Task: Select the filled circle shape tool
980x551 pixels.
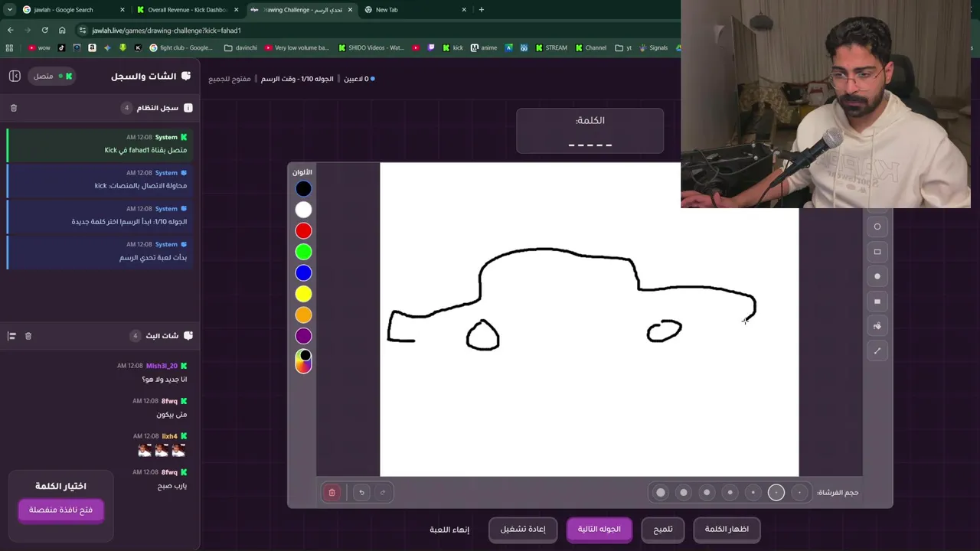Action: [x=877, y=276]
